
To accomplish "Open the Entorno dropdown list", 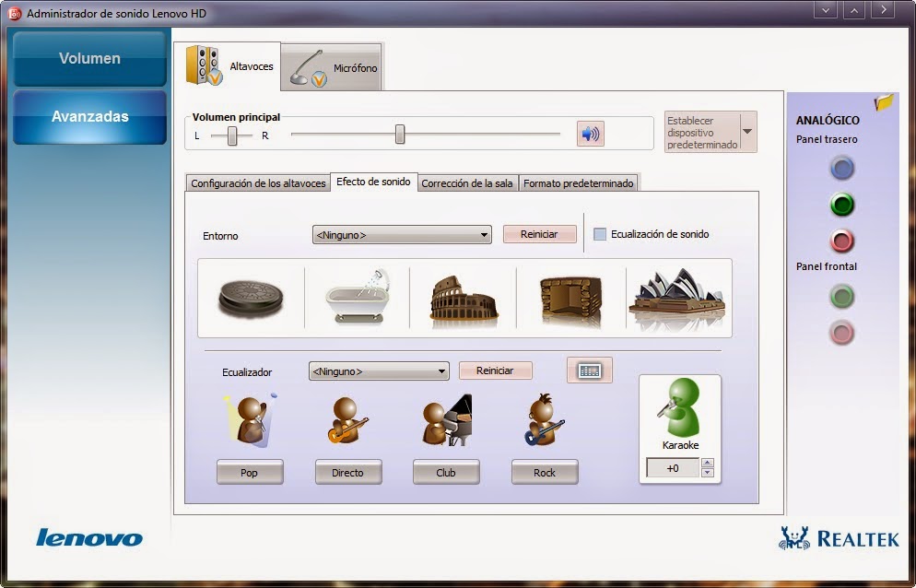I will [402, 235].
